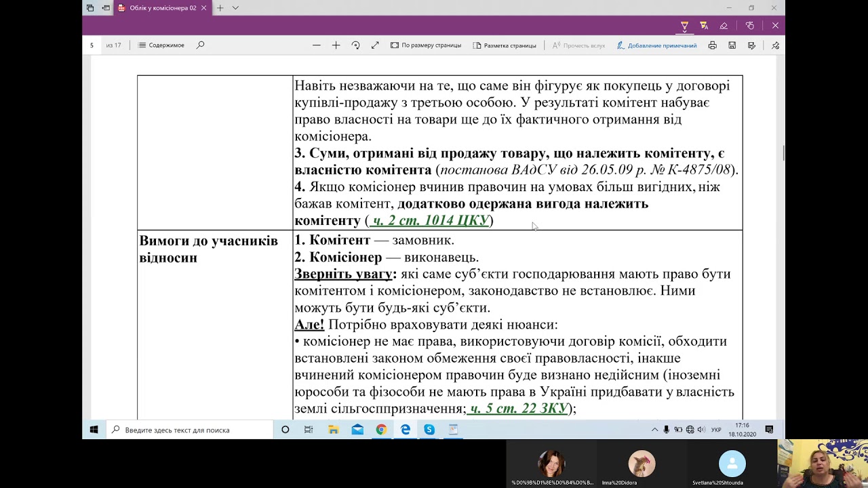This screenshot has width=868, height=488.
Task: Open search in PDF magnifier
Action: [200, 45]
